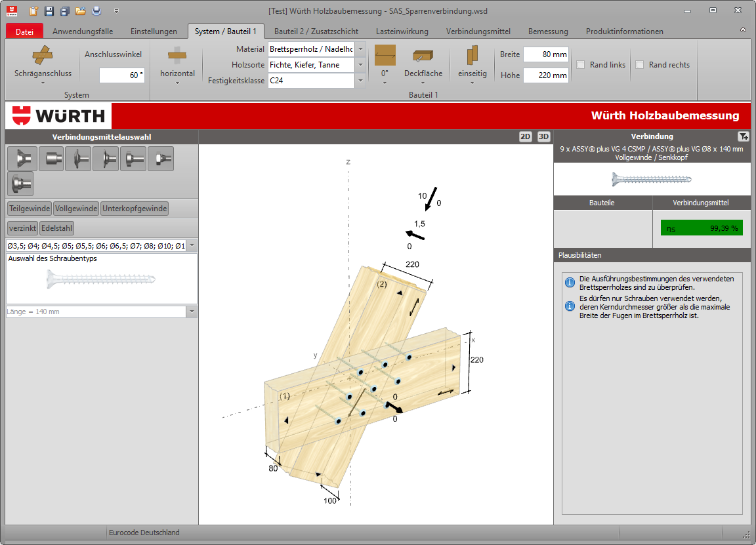Switch to the Bauteil 2 / Zusatzschicht tab

click(316, 31)
